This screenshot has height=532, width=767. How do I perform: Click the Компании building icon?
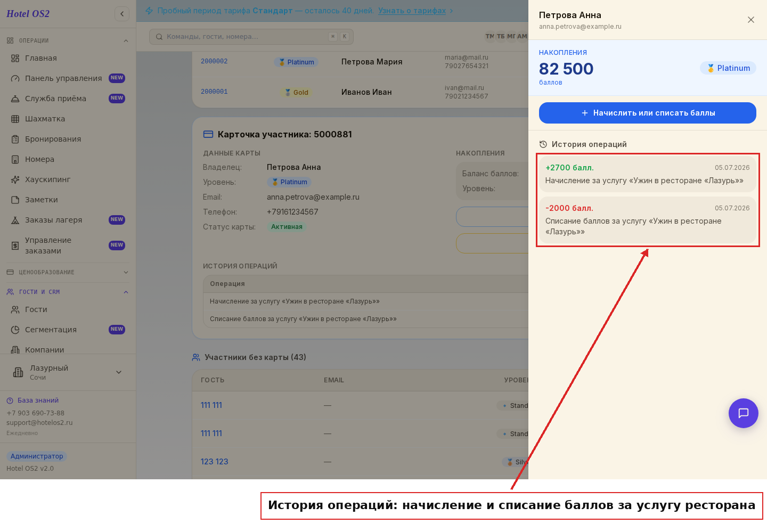15,350
